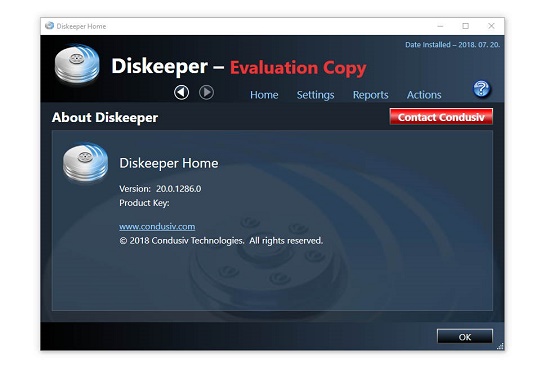
Task: Click the window resize grip corner
Action: [500, 346]
